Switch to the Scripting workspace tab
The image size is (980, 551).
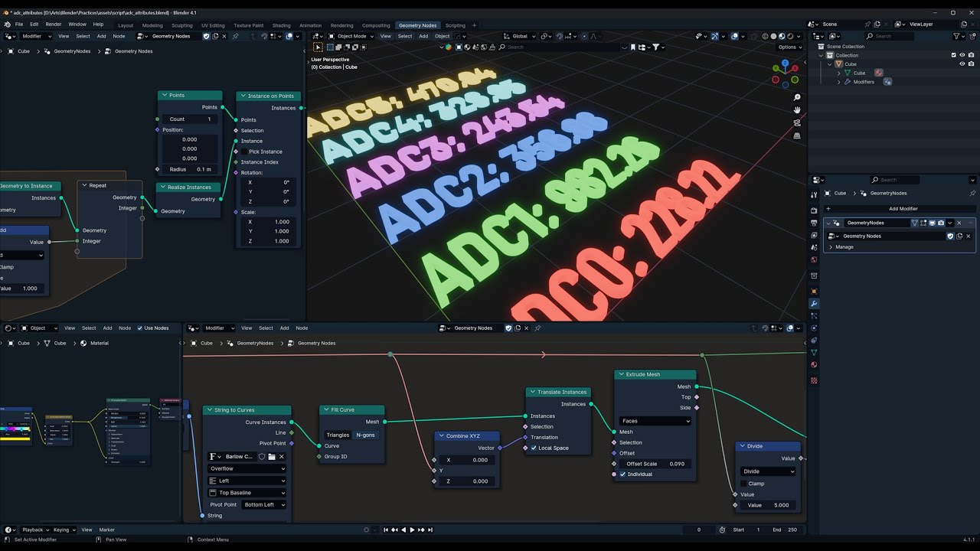point(455,25)
